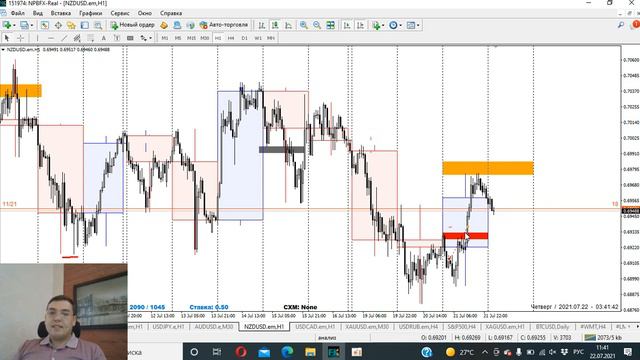Tile chart windows with grid icon
The height and width of the screenshot is (360, 640).
point(331,25)
